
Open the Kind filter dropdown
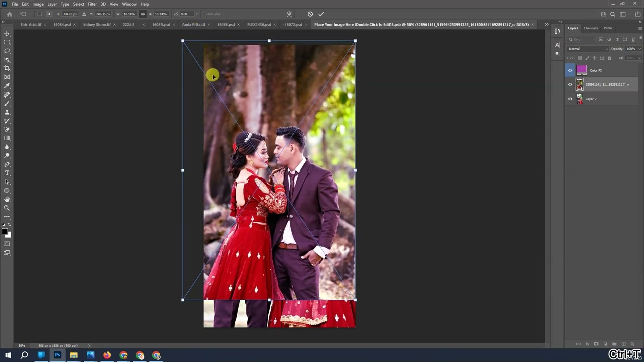582,39
